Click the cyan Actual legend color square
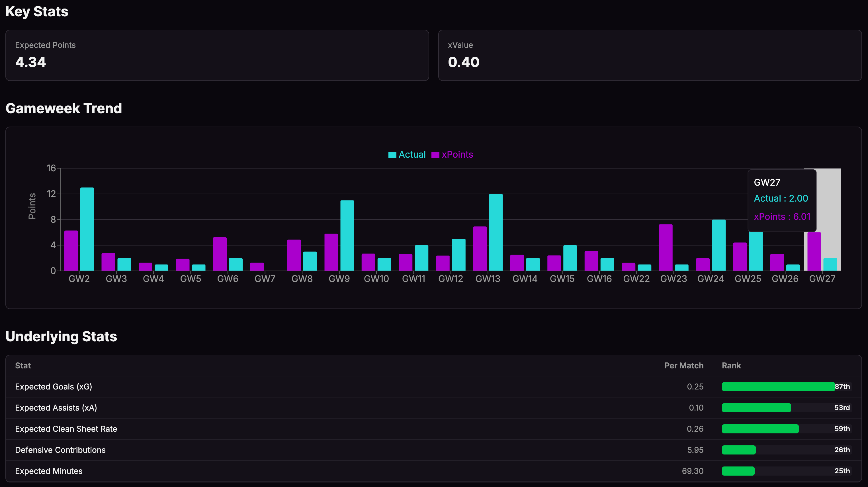 [x=392, y=155]
